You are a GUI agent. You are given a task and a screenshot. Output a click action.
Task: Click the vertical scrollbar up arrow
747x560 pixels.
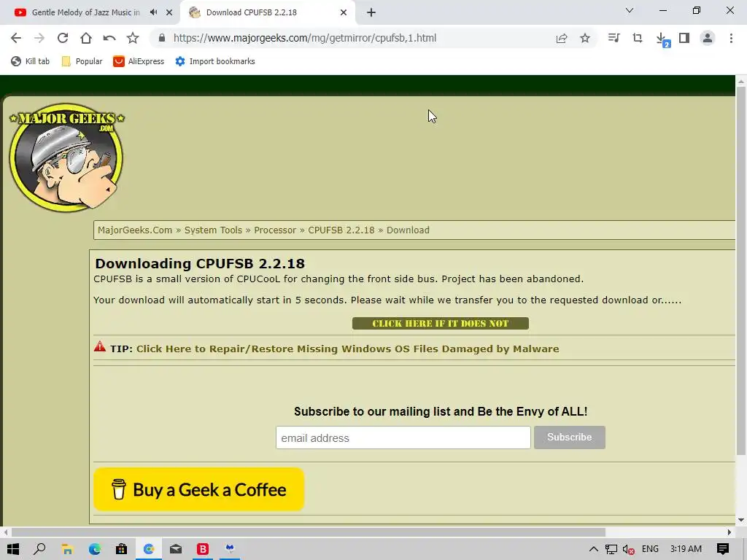click(x=741, y=82)
